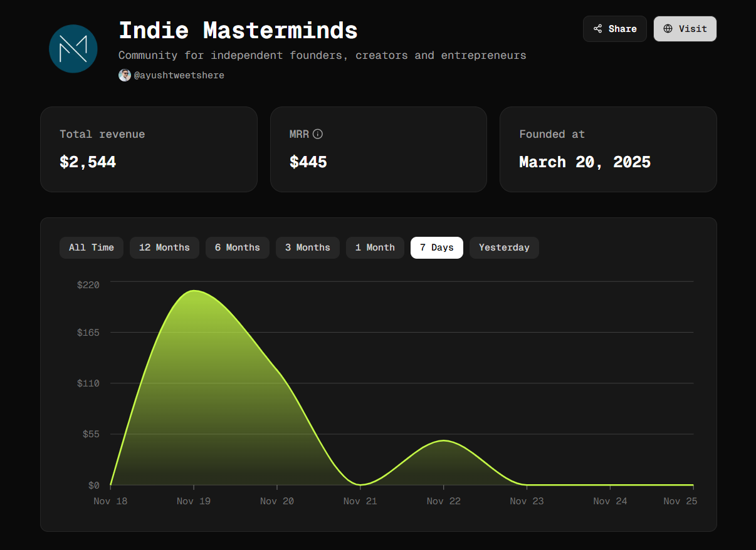The width and height of the screenshot is (756, 550).
Task: Click the Indie Masterminds title
Action: point(238,30)
